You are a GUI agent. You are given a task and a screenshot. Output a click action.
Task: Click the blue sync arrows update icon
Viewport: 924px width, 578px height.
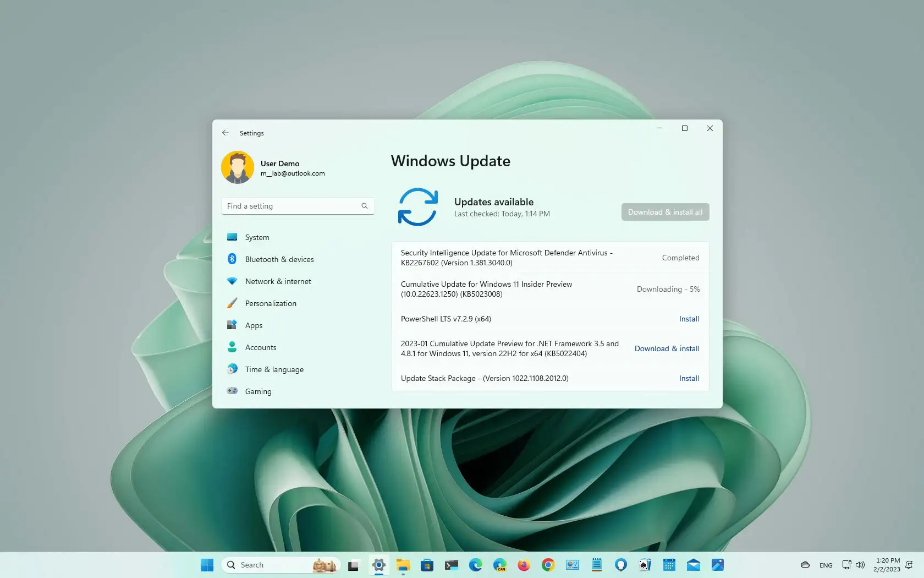point(417,207)
